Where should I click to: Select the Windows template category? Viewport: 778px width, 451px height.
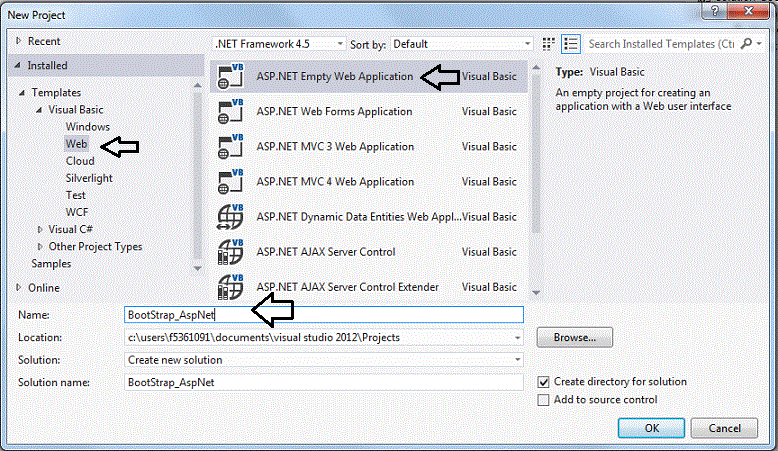point(88,127)
